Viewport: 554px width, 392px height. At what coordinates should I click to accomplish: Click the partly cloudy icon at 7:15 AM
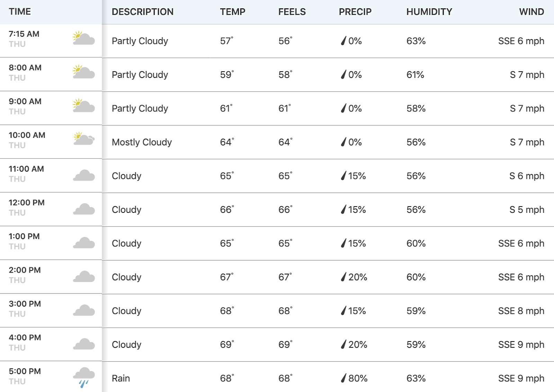84,38
